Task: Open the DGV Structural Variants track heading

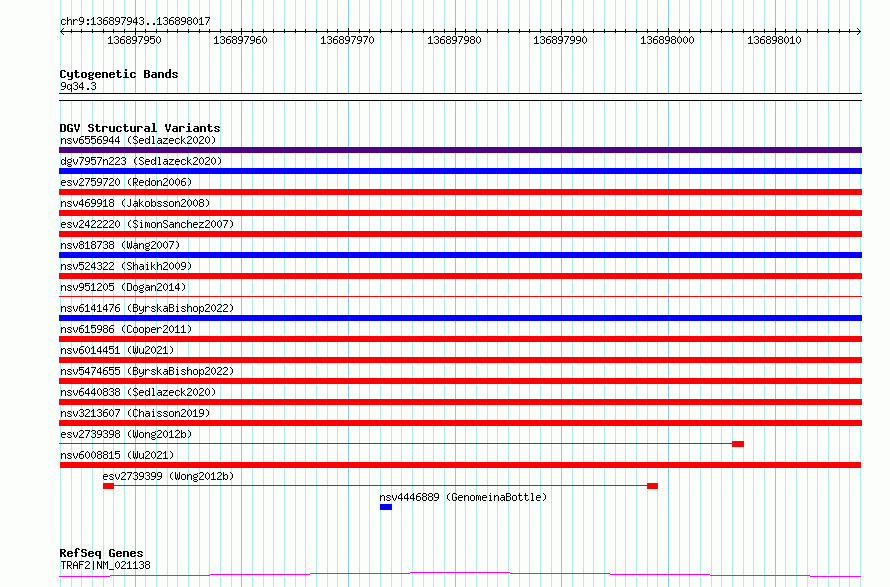Action: 140,128
